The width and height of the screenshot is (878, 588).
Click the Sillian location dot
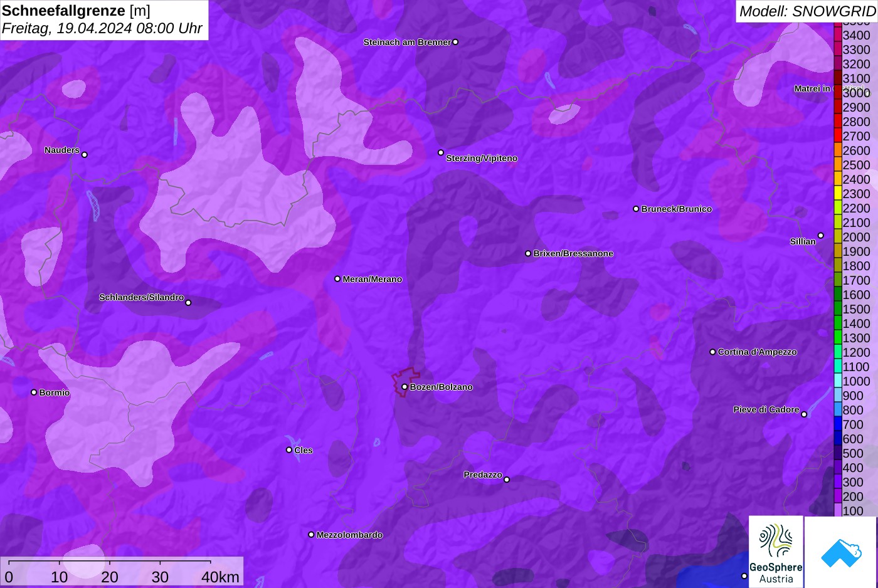coord(821,236)
